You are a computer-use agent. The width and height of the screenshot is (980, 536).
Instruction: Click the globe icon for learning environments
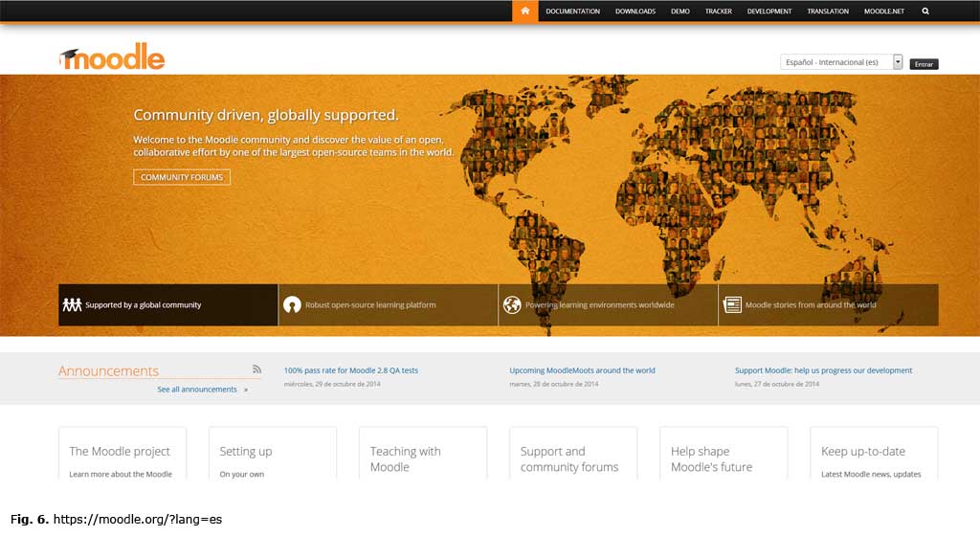point(512,305)
